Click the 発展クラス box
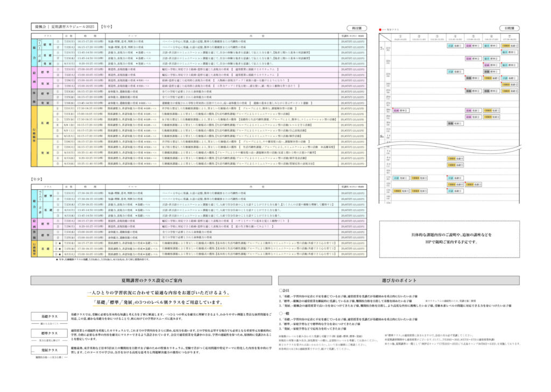 [49, 350]
